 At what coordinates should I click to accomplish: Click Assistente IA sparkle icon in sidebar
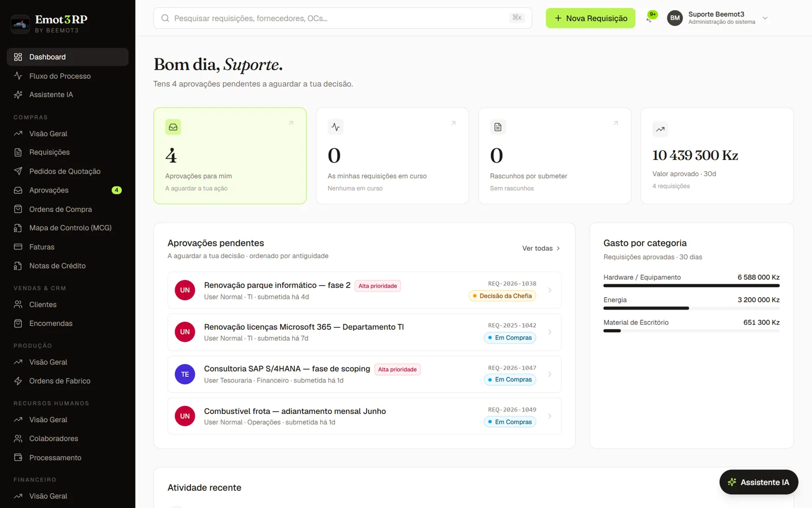point(18,94)
